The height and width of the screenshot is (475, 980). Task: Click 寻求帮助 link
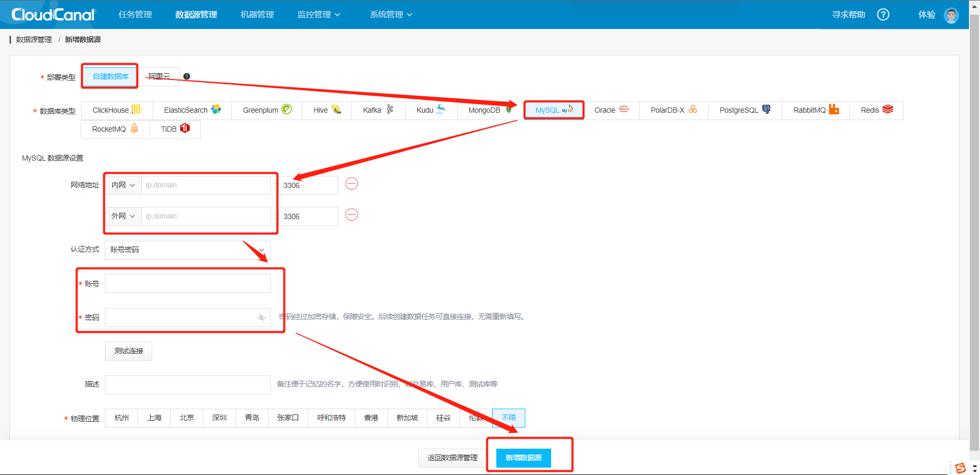coord(848,15)
